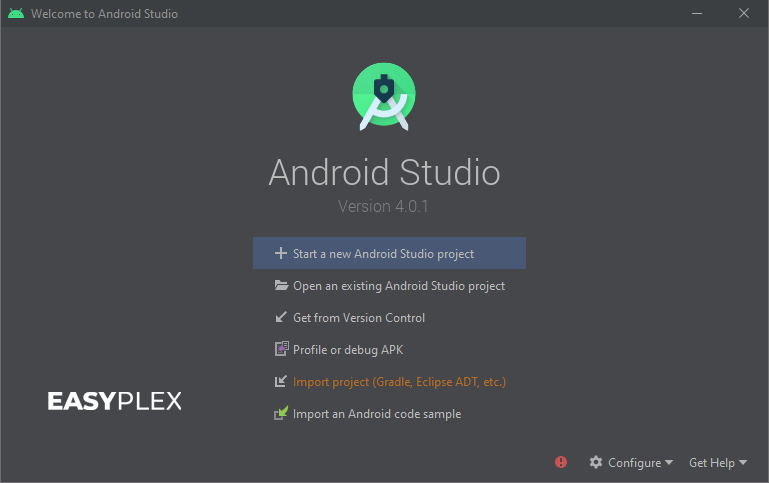Click the Android Studio title text
The width and height of the screenshot is (769, 483).
point(384,173)
